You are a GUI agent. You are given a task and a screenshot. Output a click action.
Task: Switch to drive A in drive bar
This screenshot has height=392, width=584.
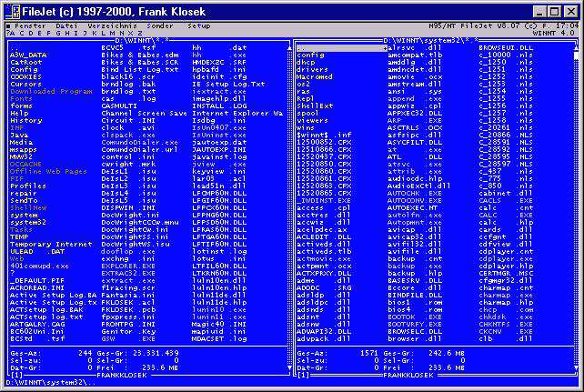point(13,33)
